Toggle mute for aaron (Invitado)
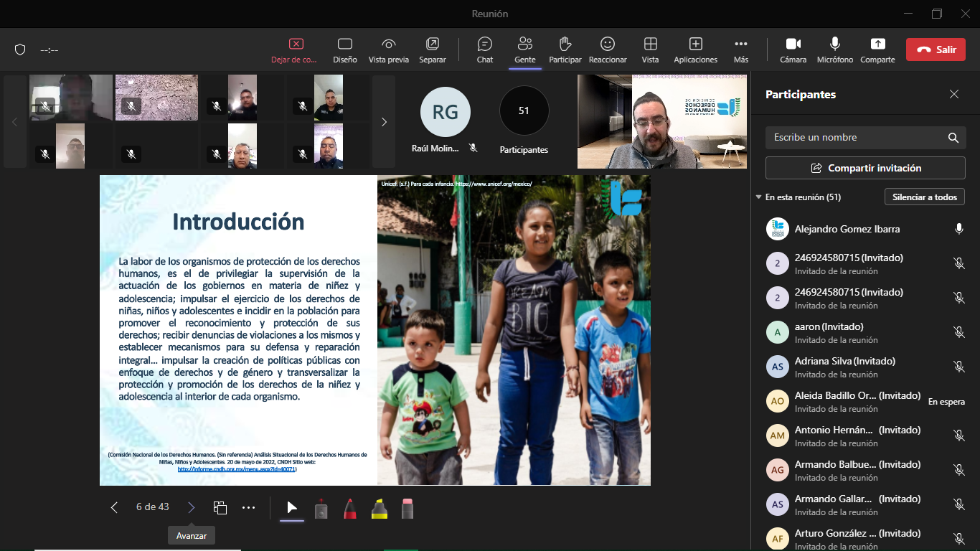 (958, 332)
